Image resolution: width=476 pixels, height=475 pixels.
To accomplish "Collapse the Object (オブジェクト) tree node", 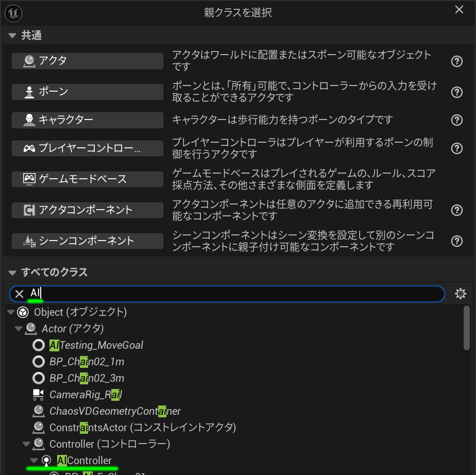I will coord(11,312).
